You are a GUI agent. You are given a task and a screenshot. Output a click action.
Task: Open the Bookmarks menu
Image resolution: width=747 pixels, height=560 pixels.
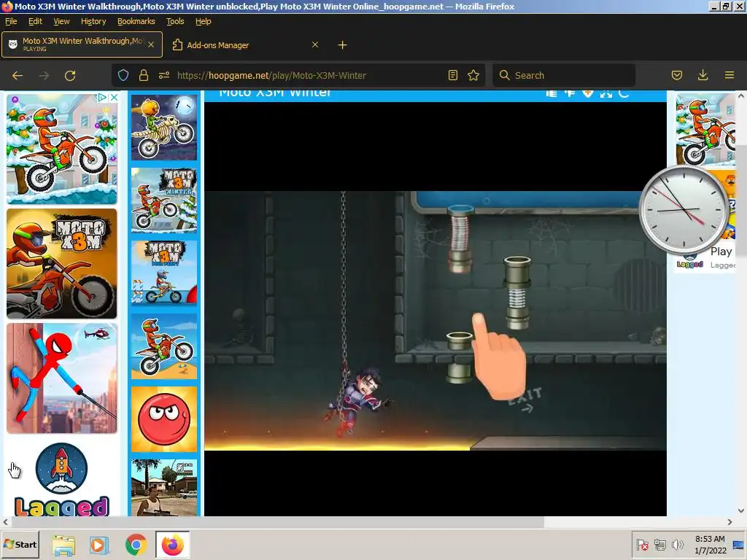136,21
